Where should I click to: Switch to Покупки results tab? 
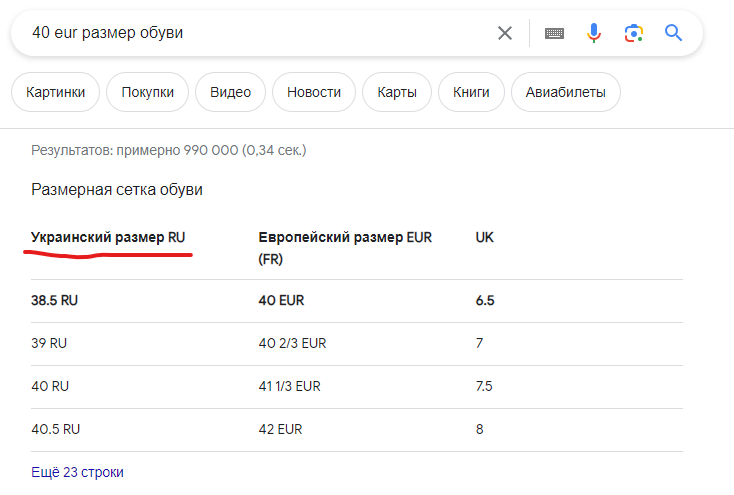point(147,92)
